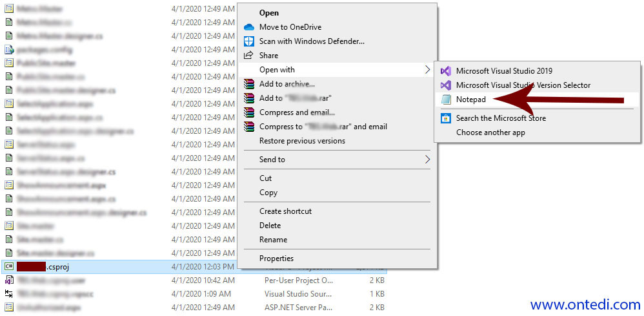Open with Microsoft Visual Studio 2019

click(504, 71)
